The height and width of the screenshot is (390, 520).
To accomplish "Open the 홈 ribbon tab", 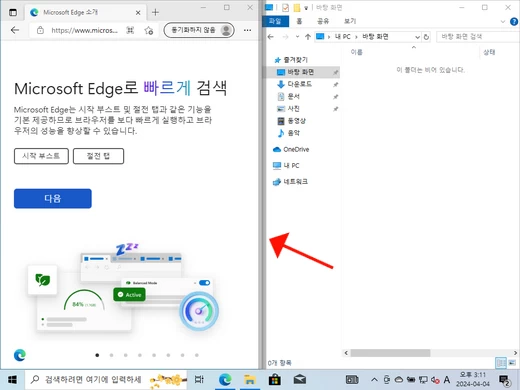I will [299, 21].
